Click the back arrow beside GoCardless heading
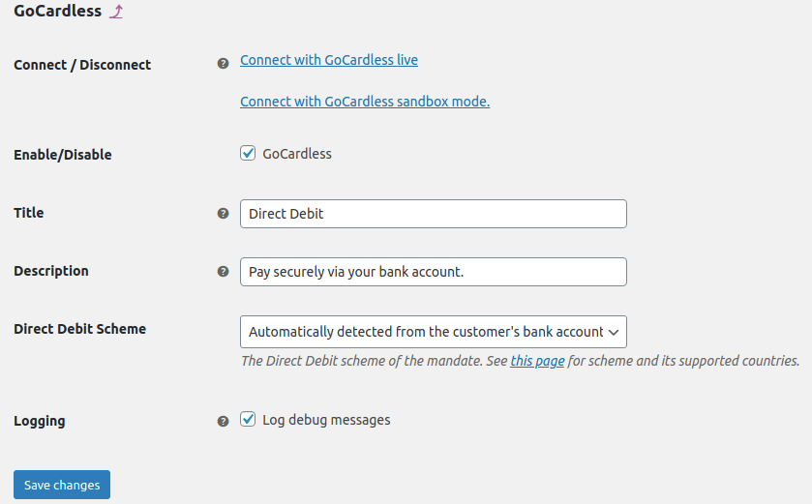 [x=116, y=12]
